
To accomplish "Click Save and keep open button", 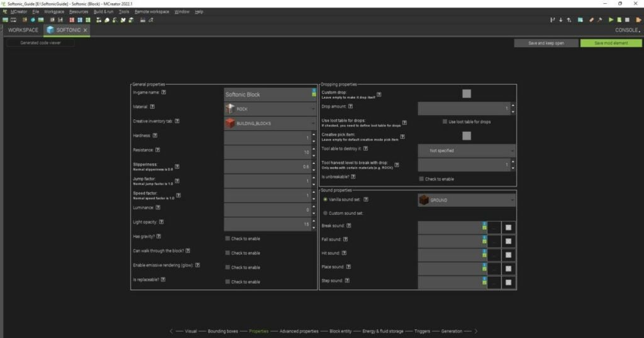I will point(546,43).
